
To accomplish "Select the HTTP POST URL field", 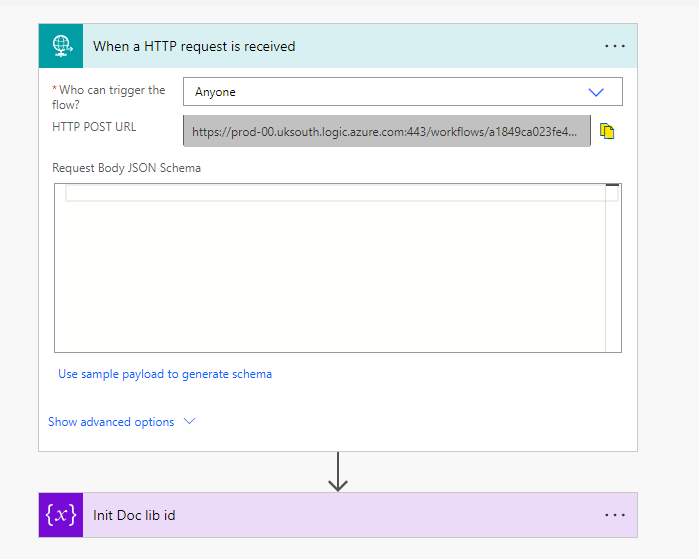I will (386, 131).
